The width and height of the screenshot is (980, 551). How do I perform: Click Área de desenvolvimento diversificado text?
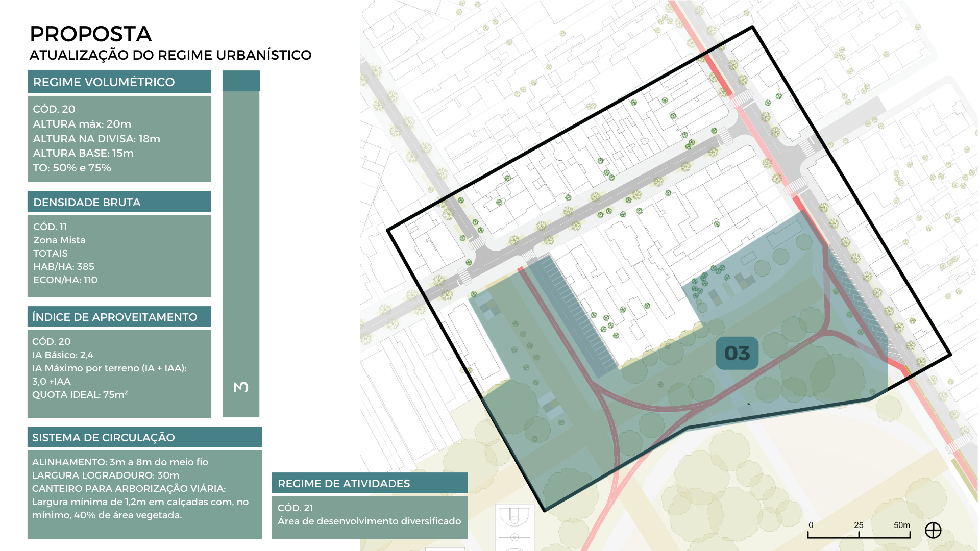tap(369, 521)
